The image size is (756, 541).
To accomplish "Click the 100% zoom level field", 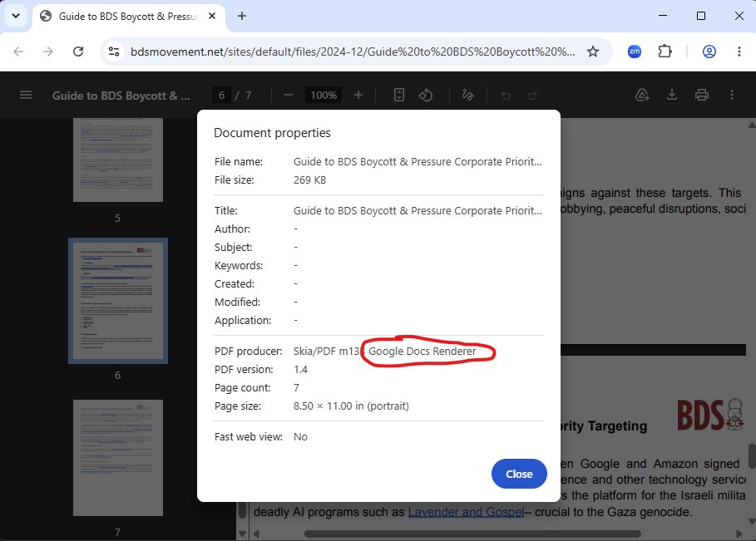I will (x=324, y=95).
